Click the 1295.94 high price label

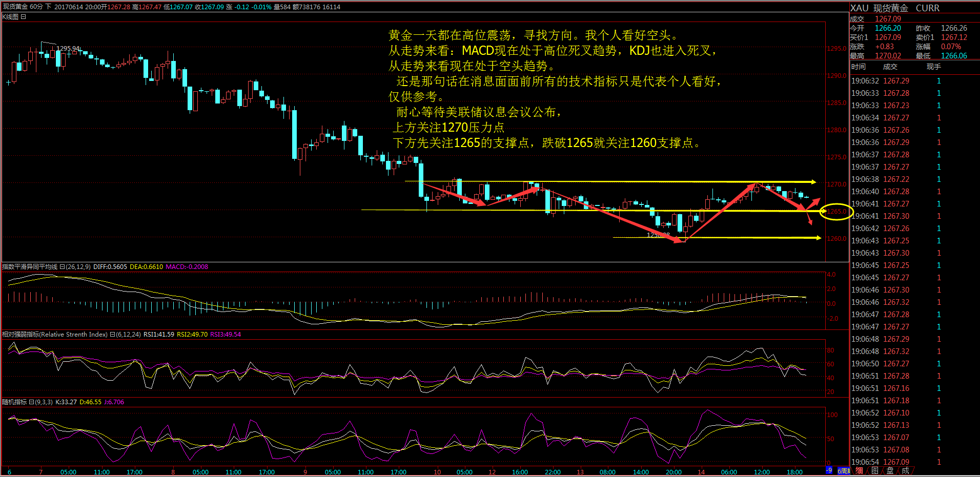(x=68, y=49)
